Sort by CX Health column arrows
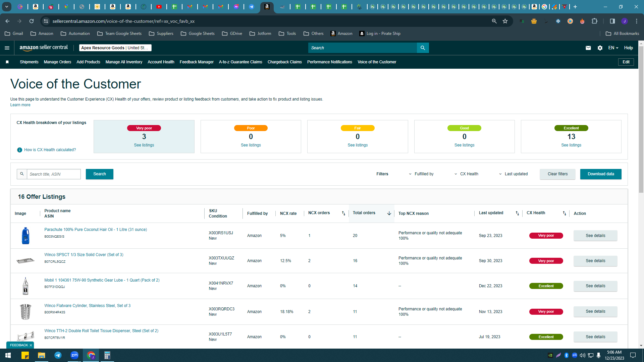The image size is (644, 362). [x=565, y=213]
